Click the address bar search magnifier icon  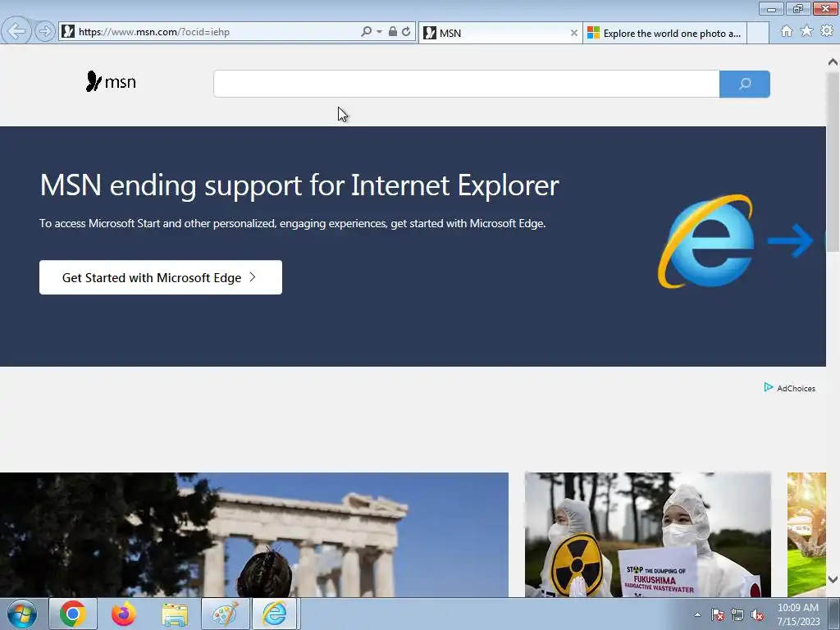click(367, 32)
